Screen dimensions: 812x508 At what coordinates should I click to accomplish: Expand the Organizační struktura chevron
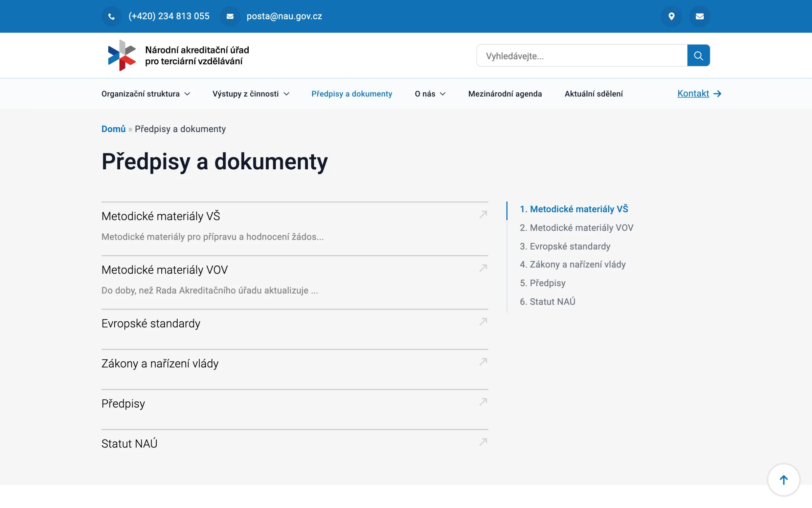coord(187,94)
